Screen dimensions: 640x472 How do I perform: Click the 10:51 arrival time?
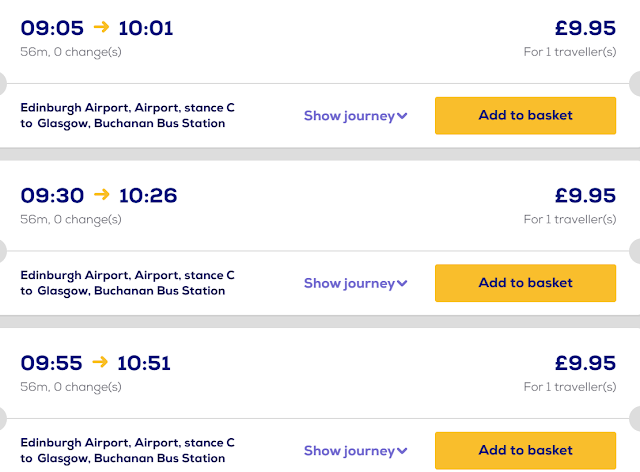tap(145, 362)
